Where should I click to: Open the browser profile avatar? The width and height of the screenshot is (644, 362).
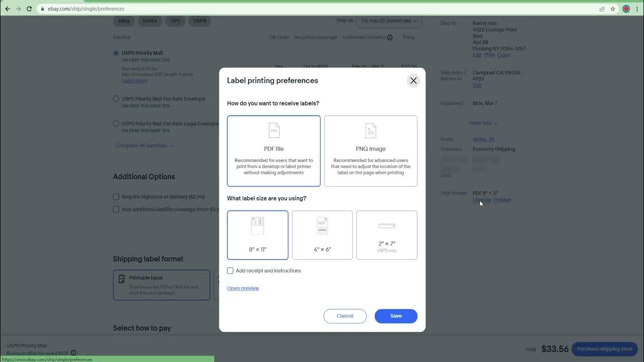pyautogui.click(x=626, y=9)
